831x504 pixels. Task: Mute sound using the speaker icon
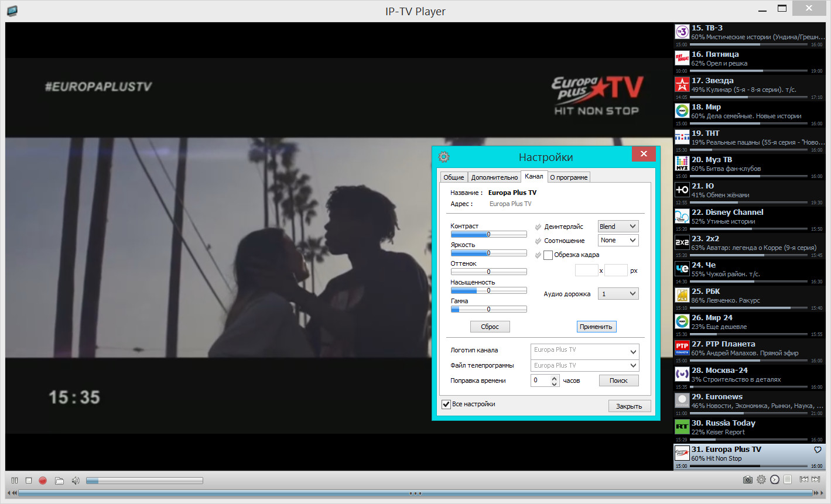tap(76, 481)
